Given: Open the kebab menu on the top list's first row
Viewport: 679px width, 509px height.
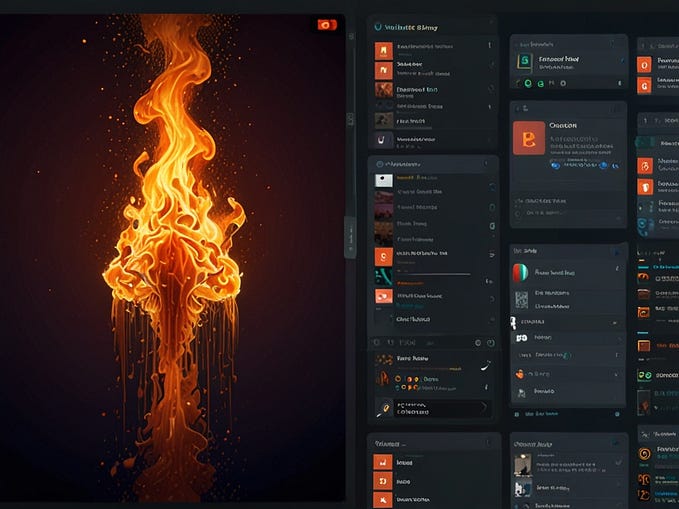Looking at the screenshot, I should click(490, 45).
